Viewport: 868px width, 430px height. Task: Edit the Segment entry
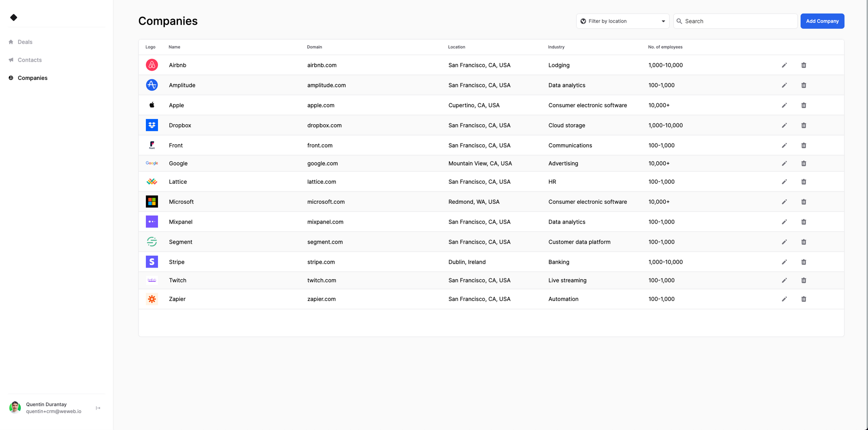pos(784,242)
